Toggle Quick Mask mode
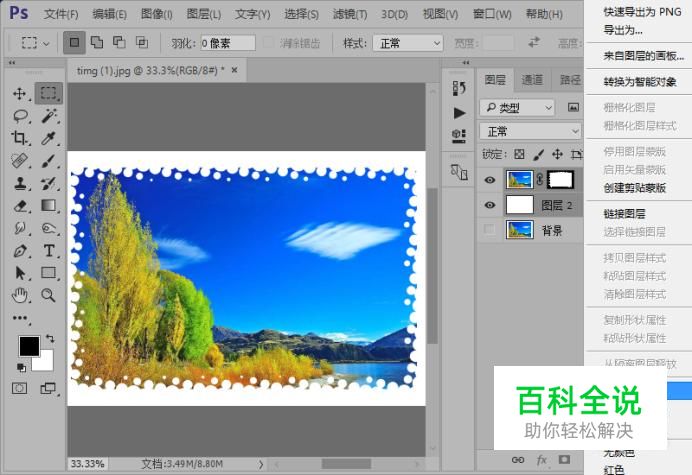692x475 pixels. [x=19, y=388]
